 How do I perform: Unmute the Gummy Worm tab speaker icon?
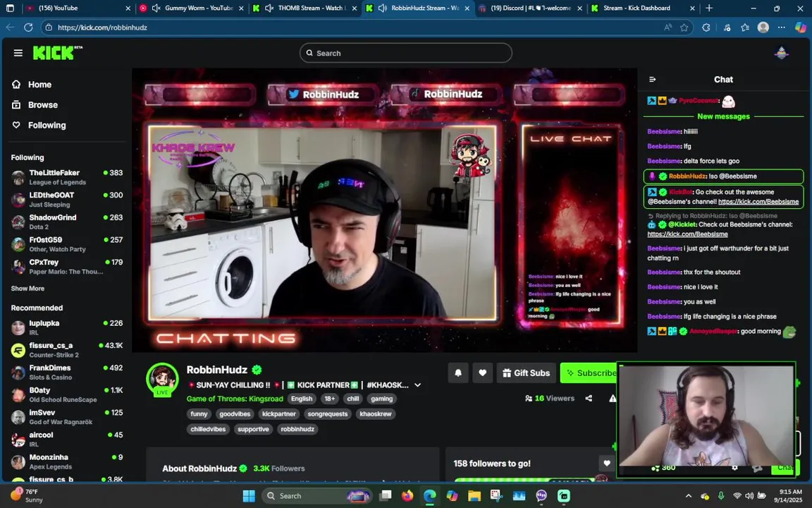(x=156, y=8)
